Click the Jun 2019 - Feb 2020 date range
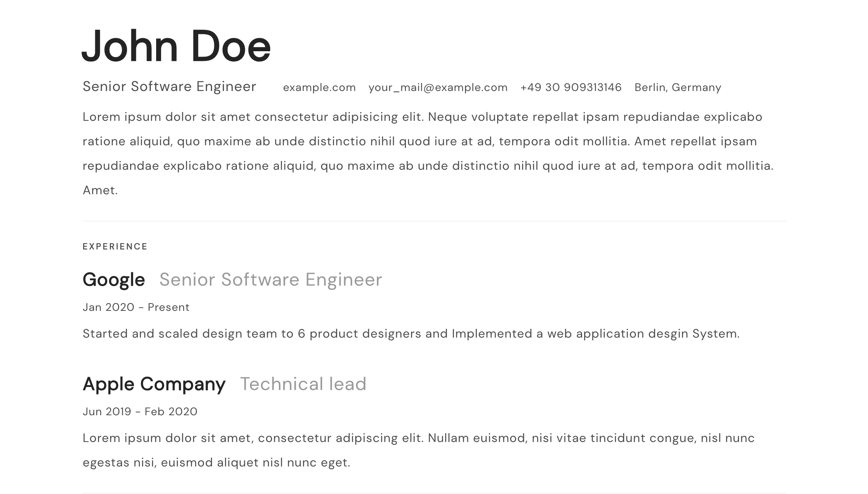 tap(140, 411)
